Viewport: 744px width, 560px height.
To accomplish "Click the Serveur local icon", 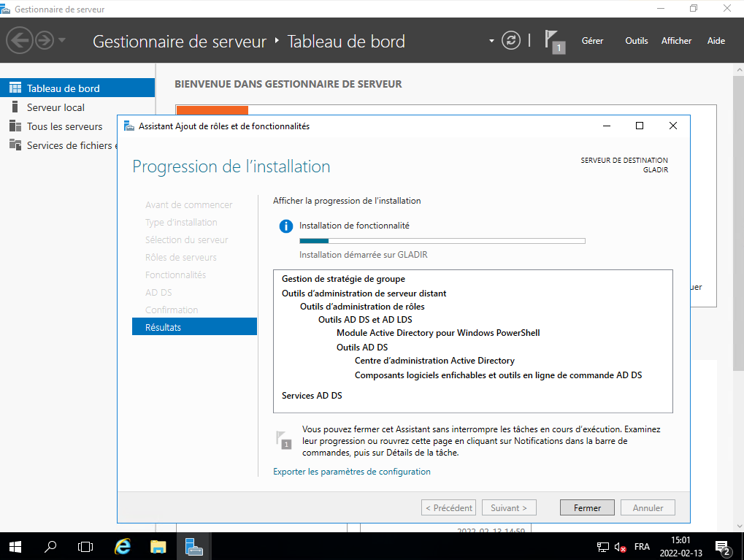I will [x=15, y=107].
